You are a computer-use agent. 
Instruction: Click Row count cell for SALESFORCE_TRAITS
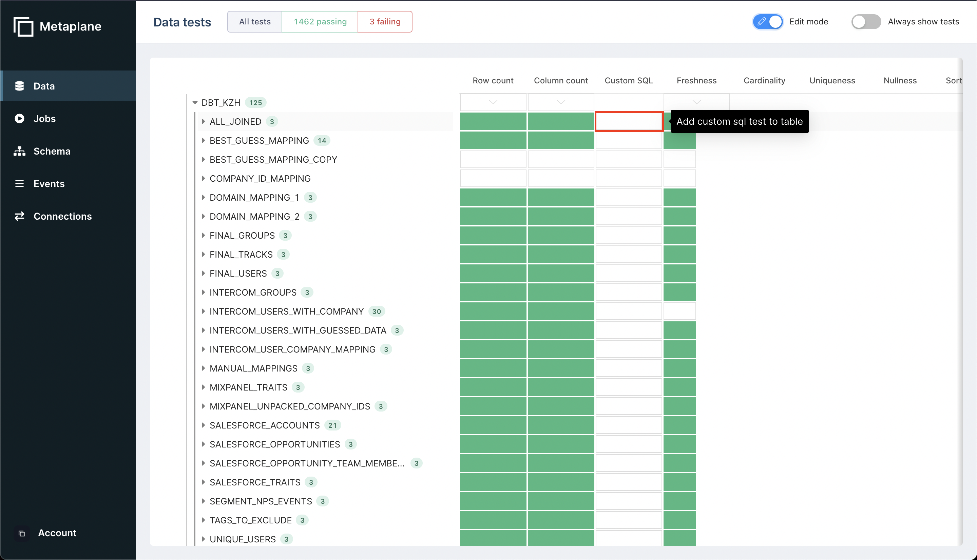[x=493, y=482]
